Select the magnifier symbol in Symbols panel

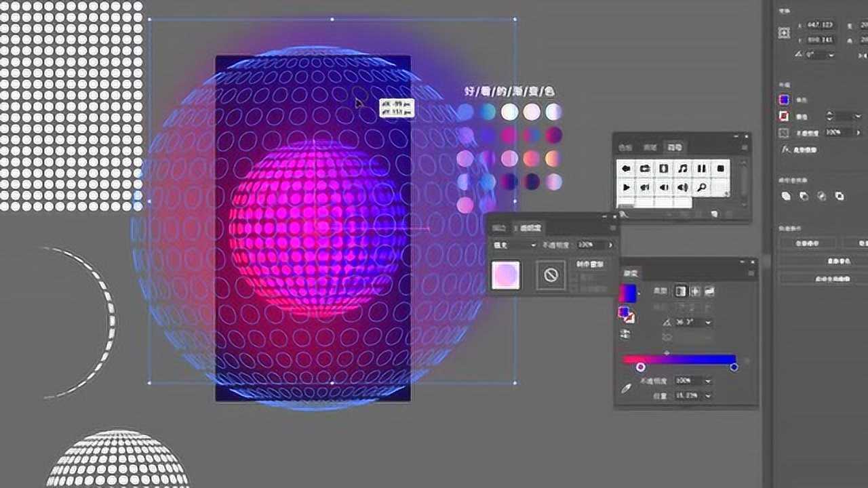point(702,187)
